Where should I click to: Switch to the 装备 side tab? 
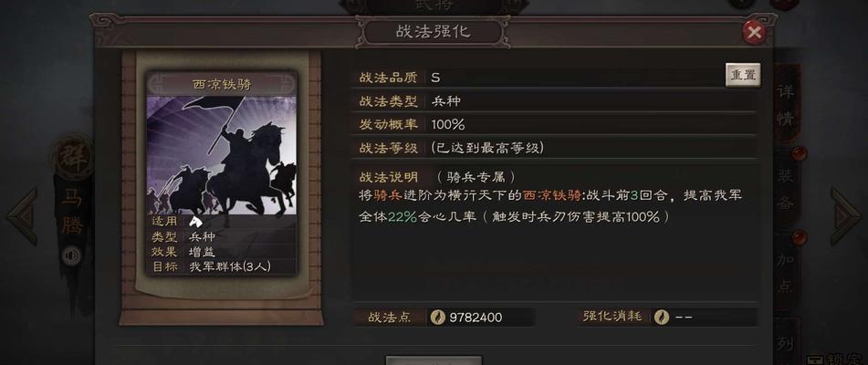(x=786, y=189)
